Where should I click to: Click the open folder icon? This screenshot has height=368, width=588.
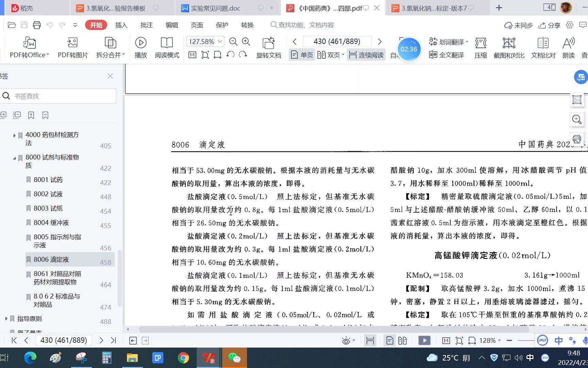pos(12,25)
